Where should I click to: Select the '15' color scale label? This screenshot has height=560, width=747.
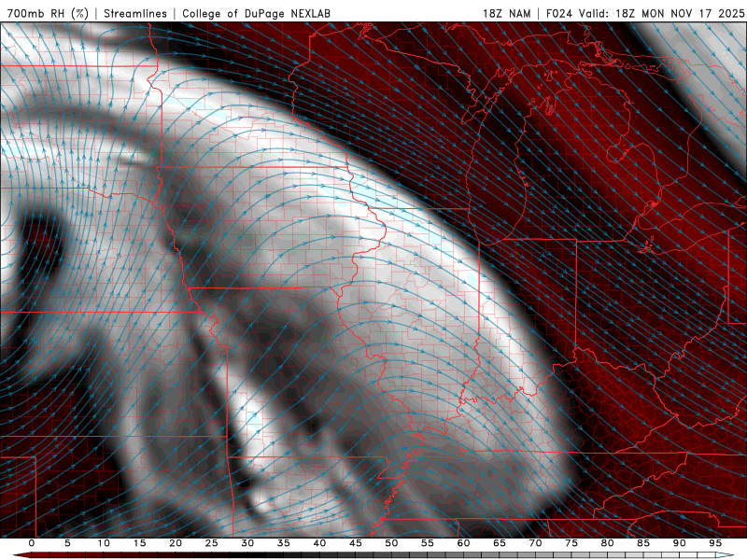139,543
